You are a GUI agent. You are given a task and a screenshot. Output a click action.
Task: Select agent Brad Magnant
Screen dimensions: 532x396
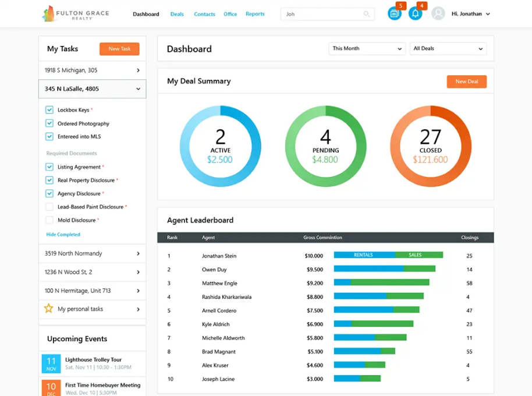pyautogui.click(x=218, y=352)
